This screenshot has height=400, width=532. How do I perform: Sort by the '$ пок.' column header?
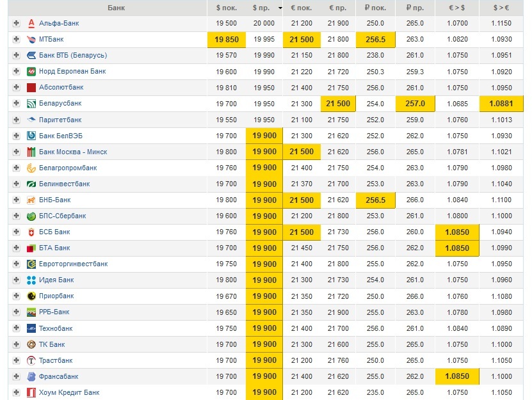[227, 8]
